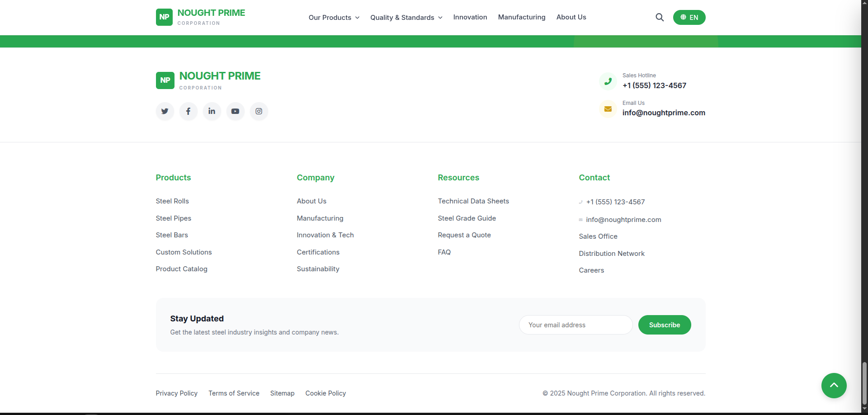868x415 pixels.
Task: Click the yellow Email Us envelope icon
Action: (608, 109)
